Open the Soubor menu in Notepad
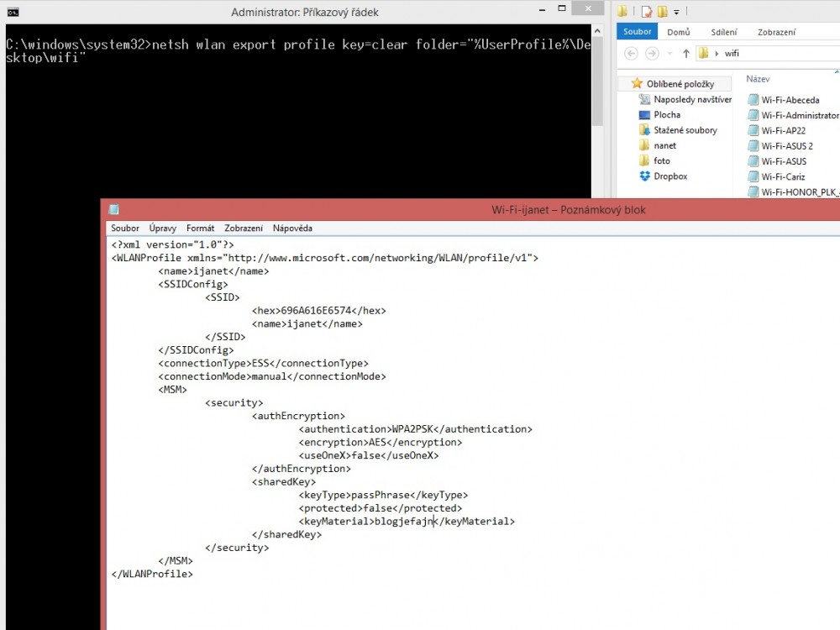Image resolution: width=840 pixels, height=630 pixels. [x=125, y=228]
